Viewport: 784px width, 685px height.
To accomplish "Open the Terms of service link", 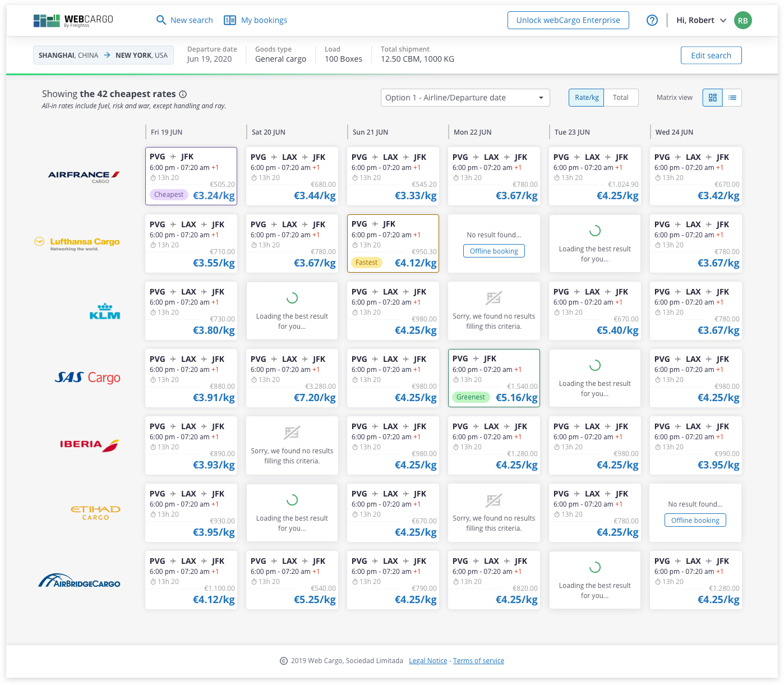I will coord(478,661).
